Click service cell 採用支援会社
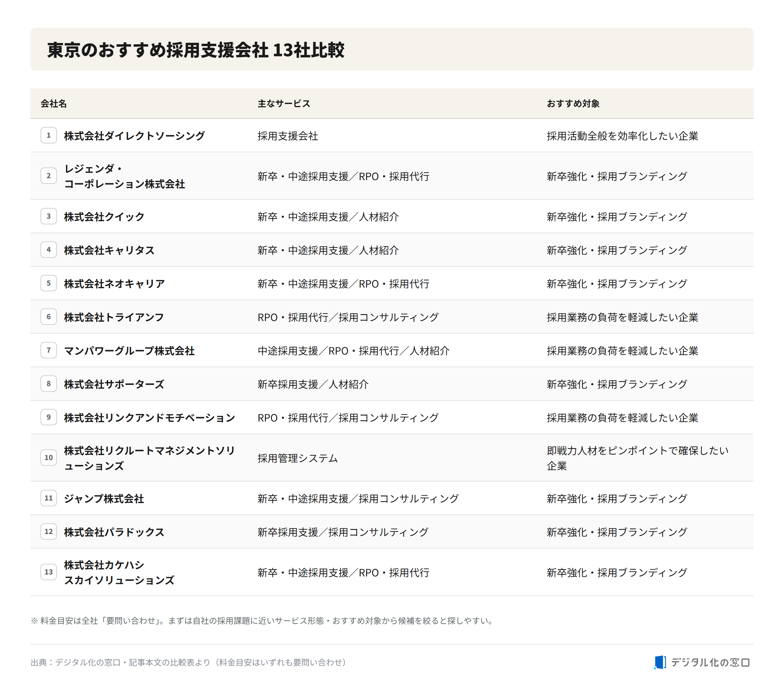This screenshot has height=699, width=784. 288,136
